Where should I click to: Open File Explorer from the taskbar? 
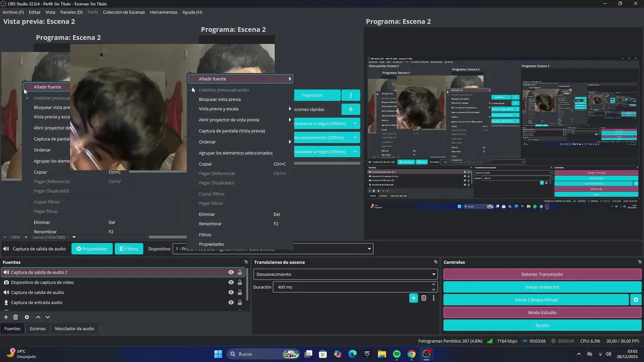tap(382, 354)
